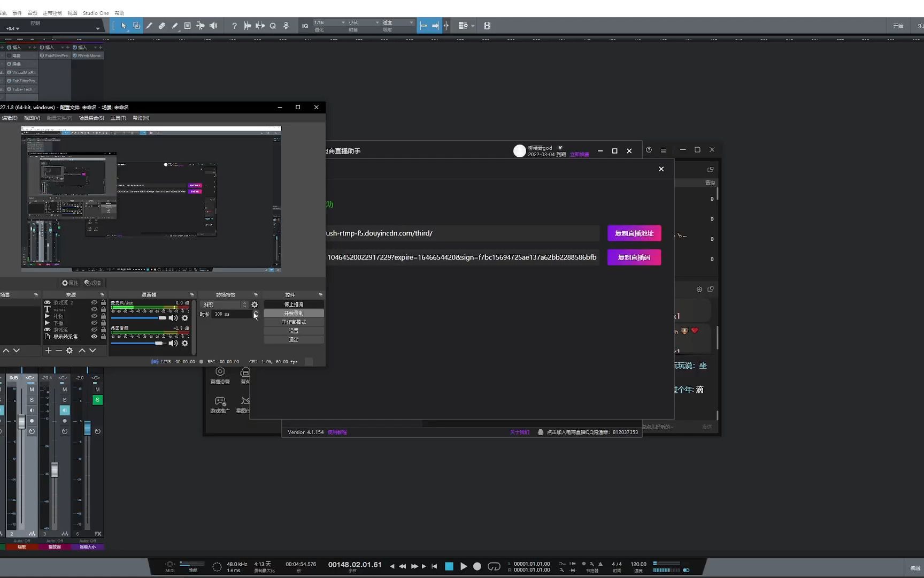Image resolution: width=924 pixels, height=578 pixels.
Task: Click 停止推流 stop streaming button
Action: point(294,305)
